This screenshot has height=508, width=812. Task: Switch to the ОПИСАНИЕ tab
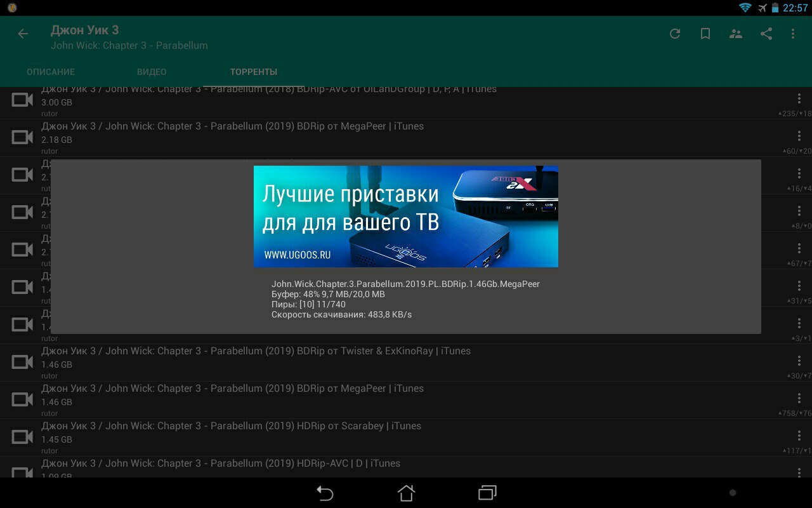tap(51, 72)
